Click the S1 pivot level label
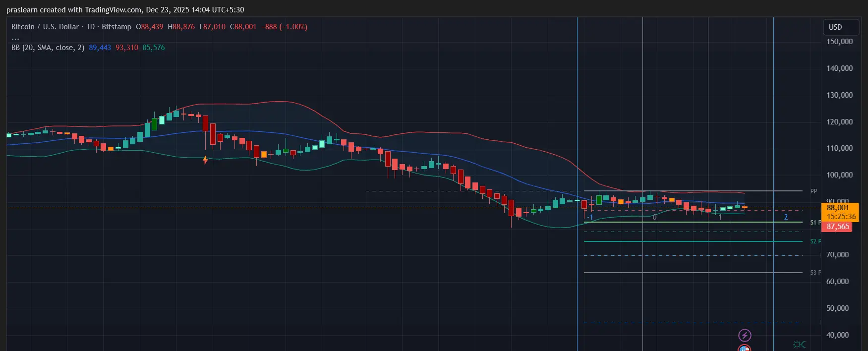Image resolution: width=868 pixels, height=351 pixels. (815, 223)
